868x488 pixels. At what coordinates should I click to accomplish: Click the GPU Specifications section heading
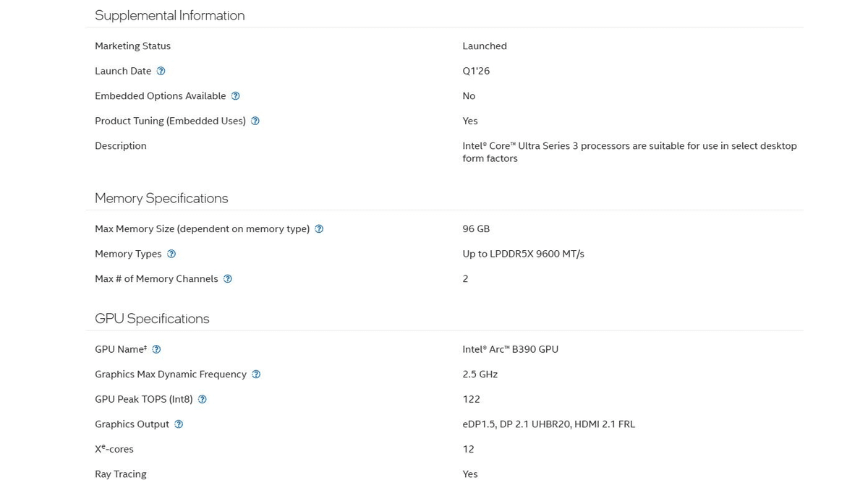[x=152, y=319]
